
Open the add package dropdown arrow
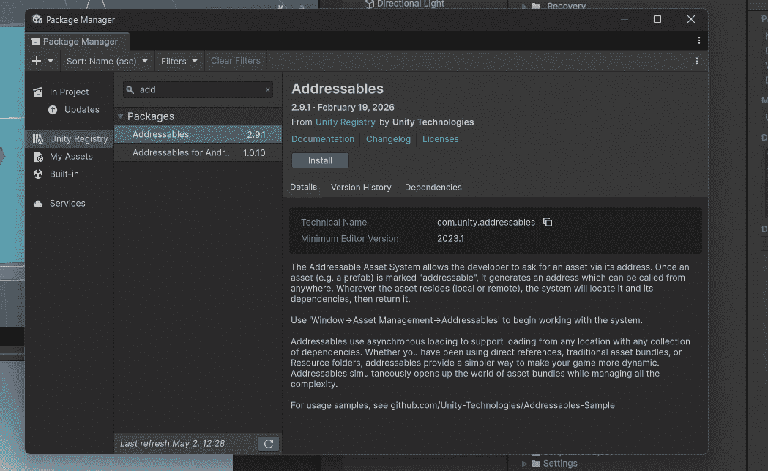50,61
